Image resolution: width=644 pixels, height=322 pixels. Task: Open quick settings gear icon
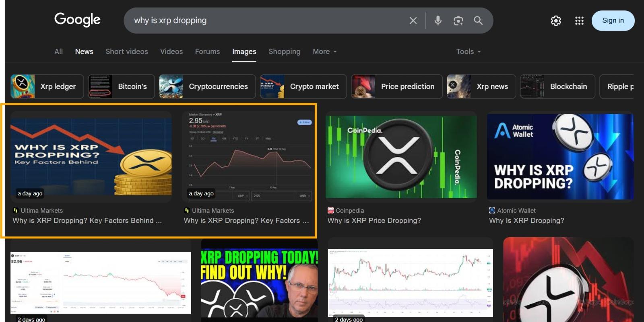coord(556,21)
